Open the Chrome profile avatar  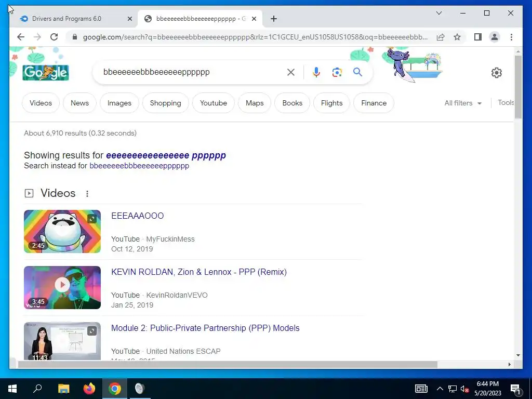coord(495,37)
